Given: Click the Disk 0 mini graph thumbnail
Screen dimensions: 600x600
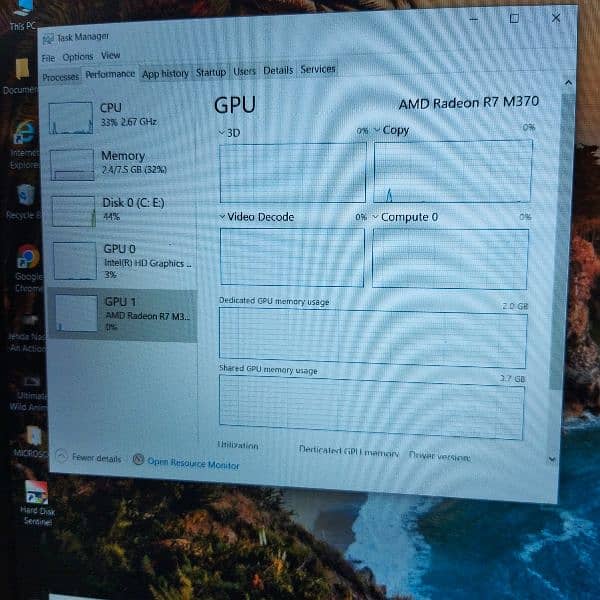Looking at the screenshot, I should (73, 211).
